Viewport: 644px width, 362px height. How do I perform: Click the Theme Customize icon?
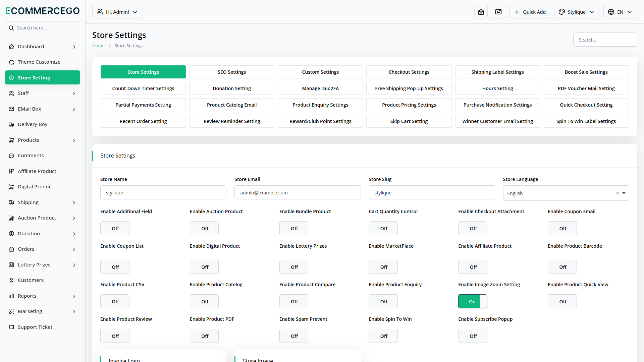click(11, 62)
